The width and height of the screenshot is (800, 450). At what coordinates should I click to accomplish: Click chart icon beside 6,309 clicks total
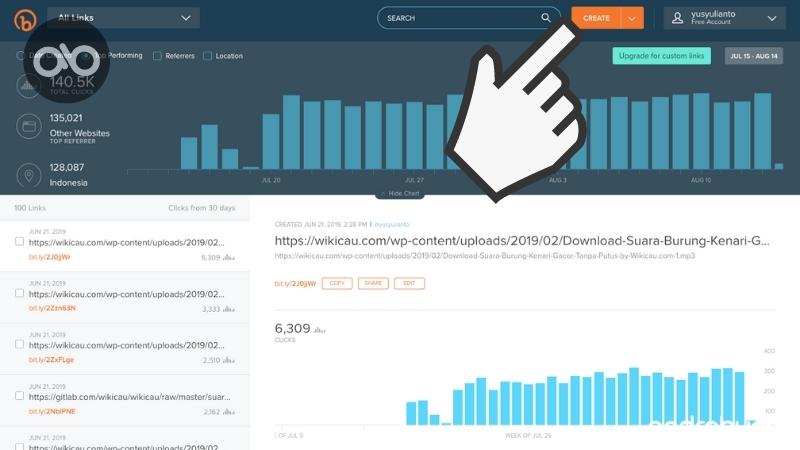(x=319, y=330)
